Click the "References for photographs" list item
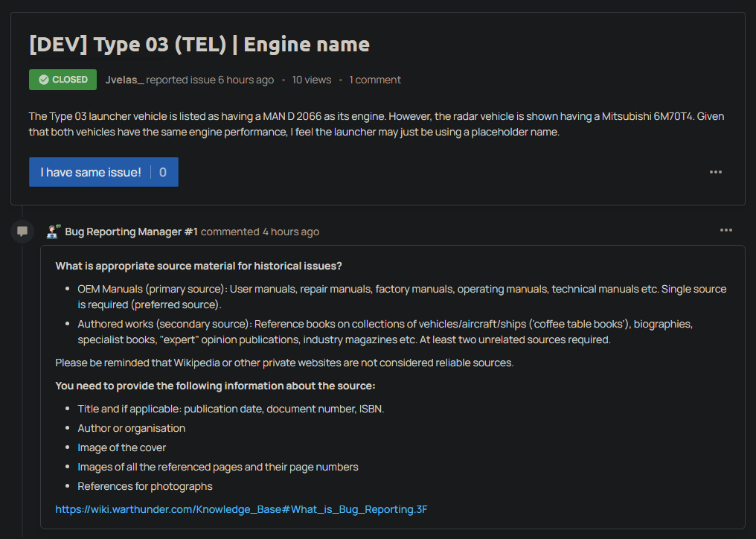 145,486
